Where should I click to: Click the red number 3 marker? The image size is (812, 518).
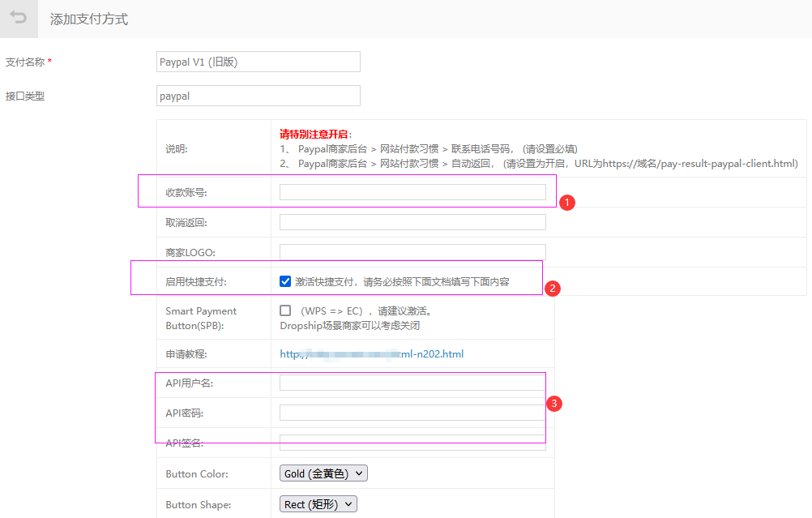click(554, 403)
